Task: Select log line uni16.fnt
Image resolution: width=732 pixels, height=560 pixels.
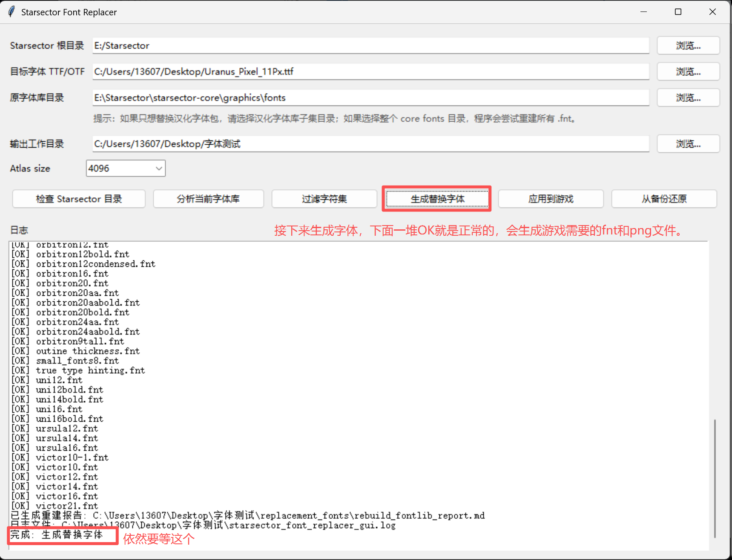Action: pos(47,409)
